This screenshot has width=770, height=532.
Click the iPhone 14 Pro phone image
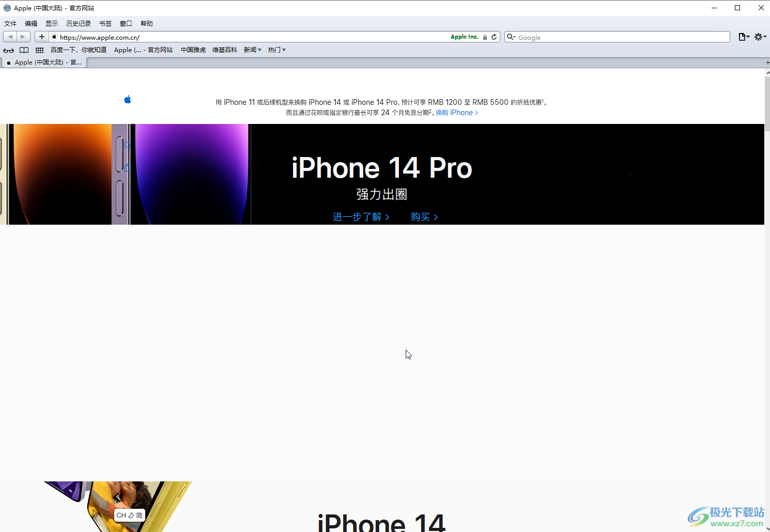(x=125, y=174)
